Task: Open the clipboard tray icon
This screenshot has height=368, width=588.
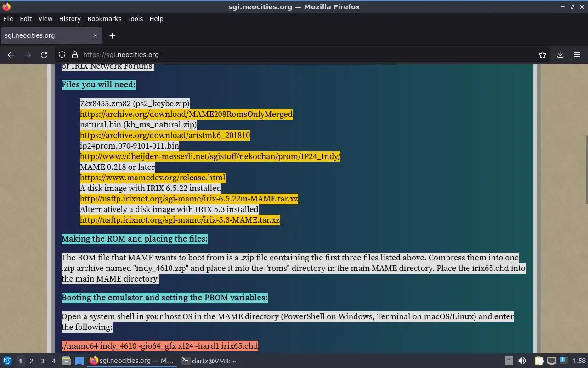Action: 539,361
